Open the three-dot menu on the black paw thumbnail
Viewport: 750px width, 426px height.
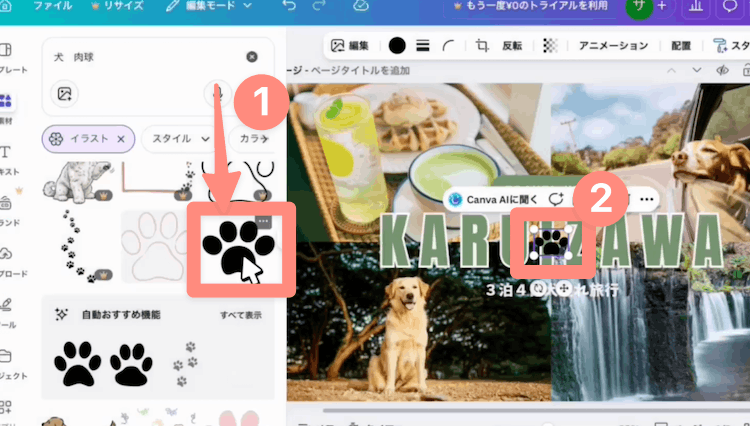[x=264, y=221]
